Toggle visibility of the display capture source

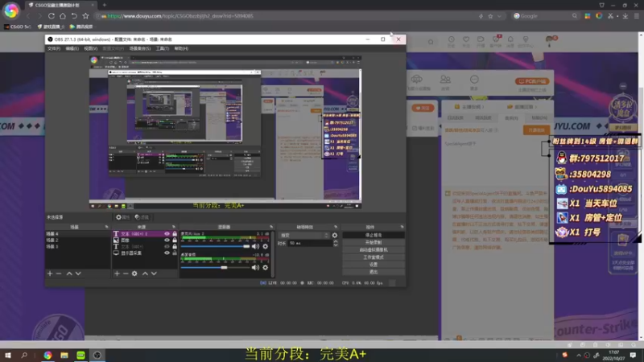pyautogui.click(x=167, y=253)
